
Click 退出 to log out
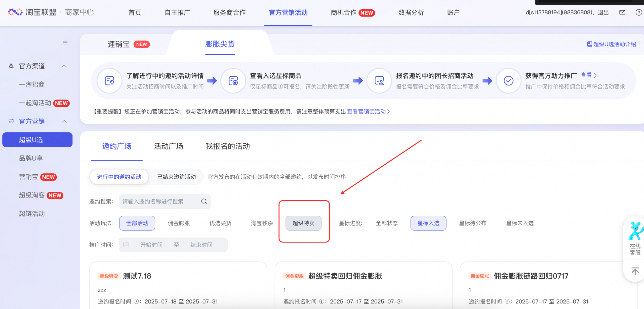point(603,12)
